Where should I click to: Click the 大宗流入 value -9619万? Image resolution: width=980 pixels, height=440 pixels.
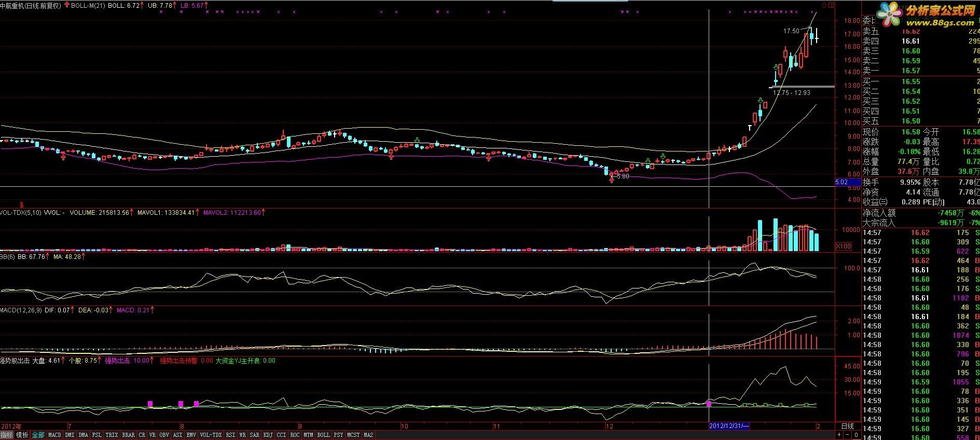point(951,223)
